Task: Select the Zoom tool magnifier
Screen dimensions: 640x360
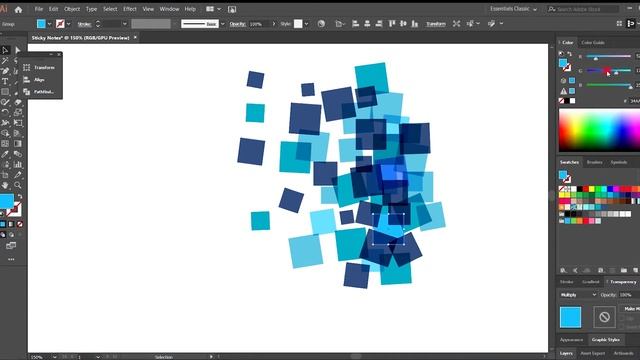Action: [18, 185]
